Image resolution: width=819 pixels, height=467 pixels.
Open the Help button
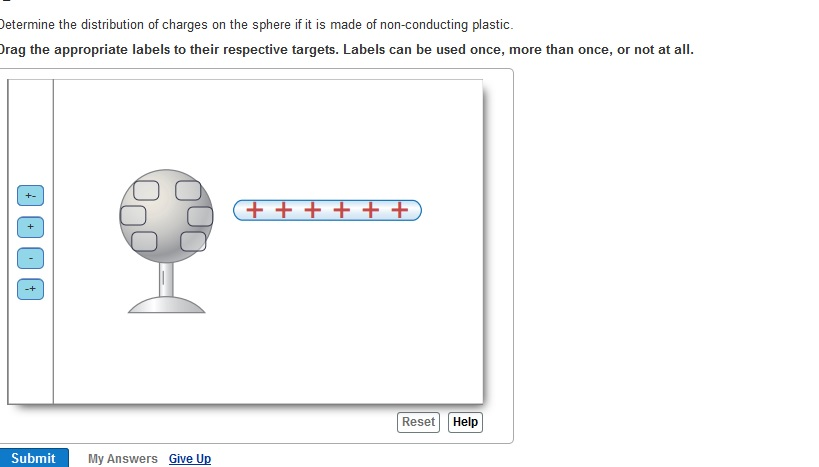point(465,422)
